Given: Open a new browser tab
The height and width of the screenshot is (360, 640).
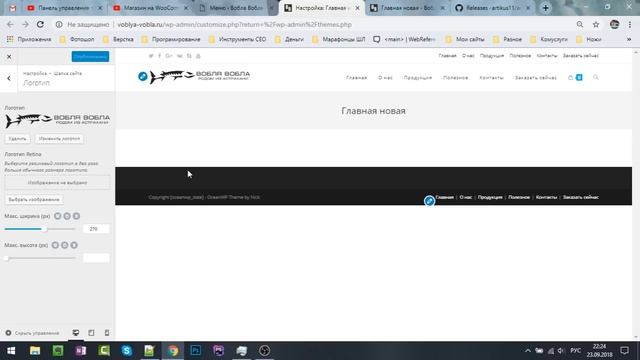Looking at the screenshot, I should [x=546, y=8].
